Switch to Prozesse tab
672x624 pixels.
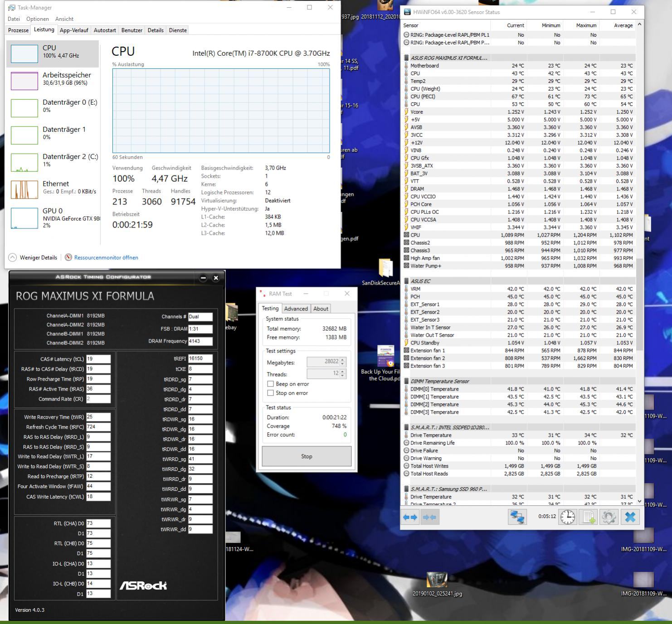pos(18,30)
